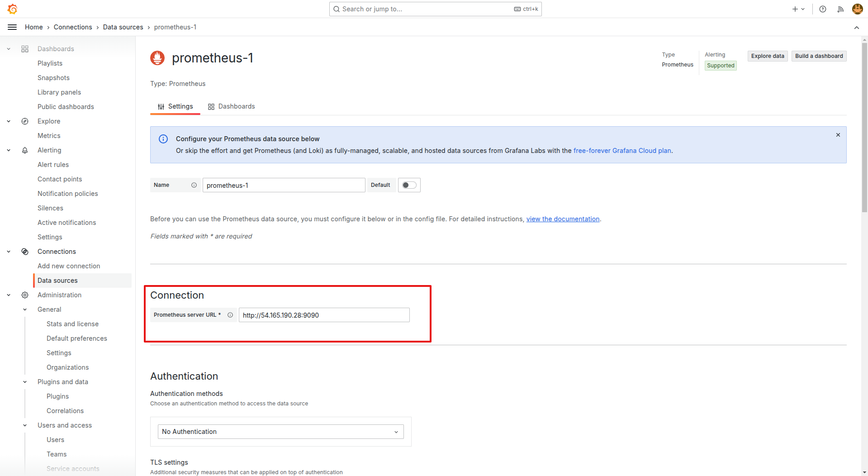The image size is (868, 476).
Task: Click the info icon beside Prometheus server URL
Action: coord(230,315)
